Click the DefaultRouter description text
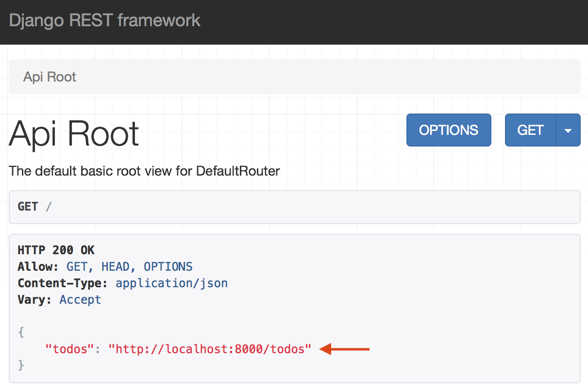The width and height of the screenshot is (588, 392). point(144,171)
